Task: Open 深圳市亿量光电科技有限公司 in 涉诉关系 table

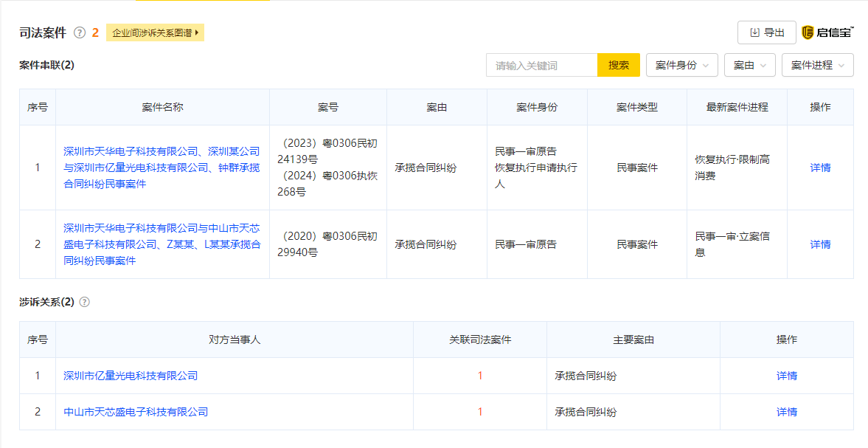Action: coord(131,376)
